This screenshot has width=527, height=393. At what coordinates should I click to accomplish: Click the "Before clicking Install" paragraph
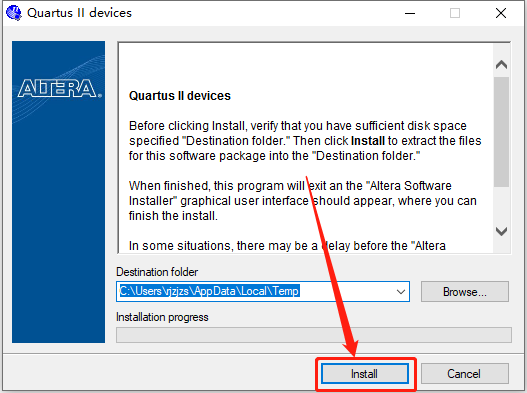pos(305,141)
